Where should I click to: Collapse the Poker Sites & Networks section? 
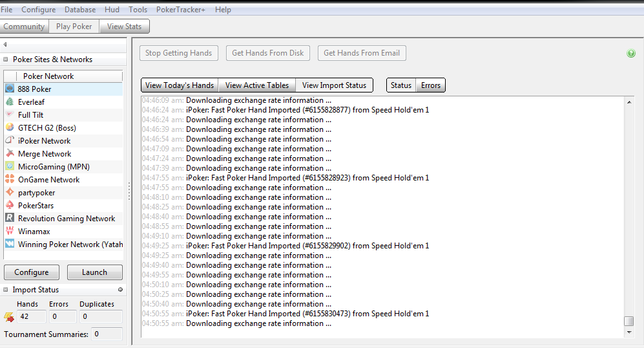point(6,60)
